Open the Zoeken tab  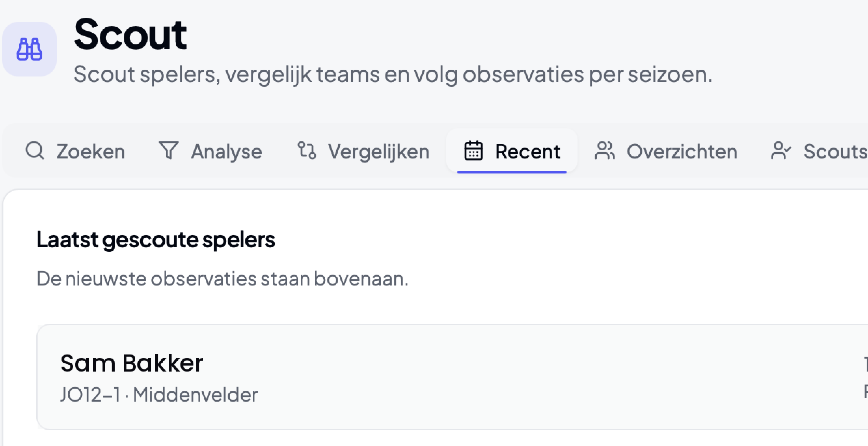coord(76,151)
